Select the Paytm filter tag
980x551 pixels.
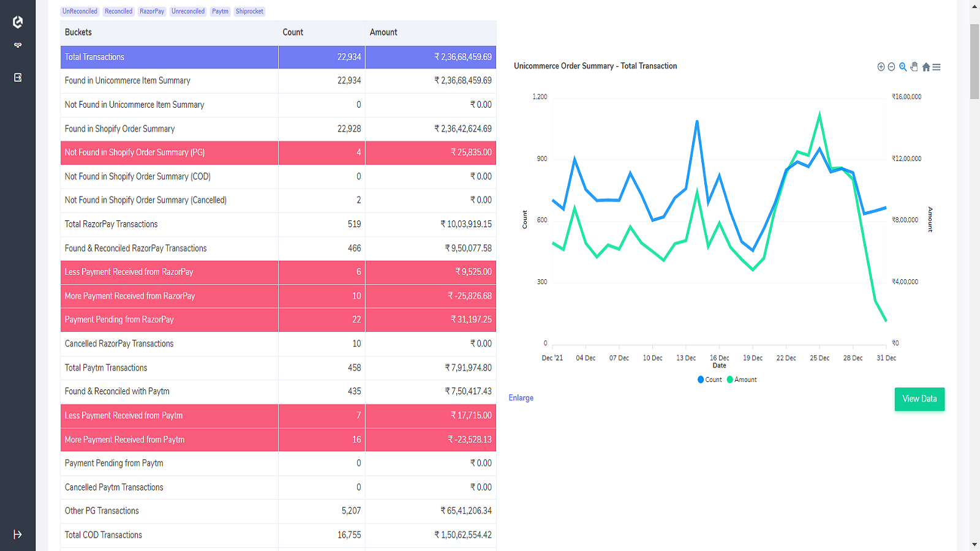[x=220, y=12]
